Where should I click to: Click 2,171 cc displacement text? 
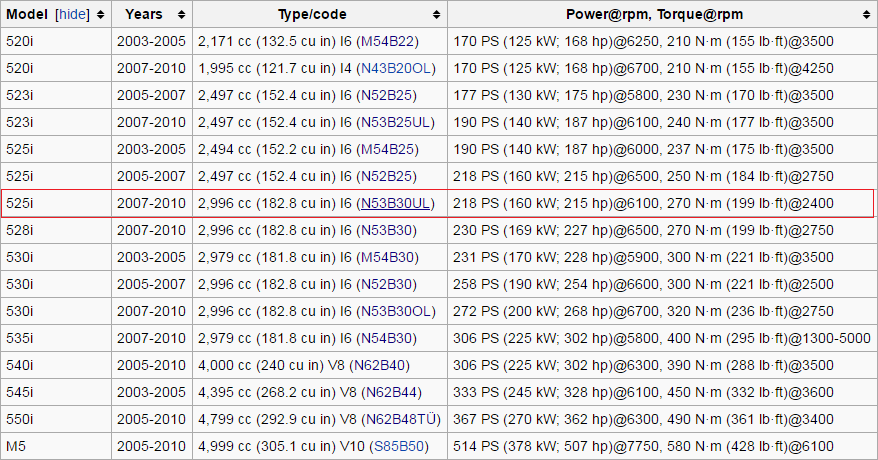(x=225, y=41)
